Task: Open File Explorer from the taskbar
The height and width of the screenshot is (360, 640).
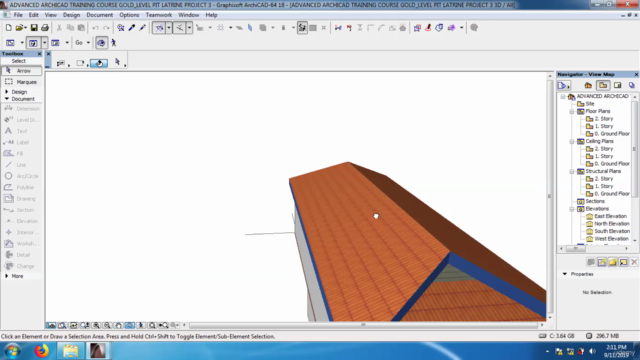Action: pyautogui.click(x=70, y=351)
